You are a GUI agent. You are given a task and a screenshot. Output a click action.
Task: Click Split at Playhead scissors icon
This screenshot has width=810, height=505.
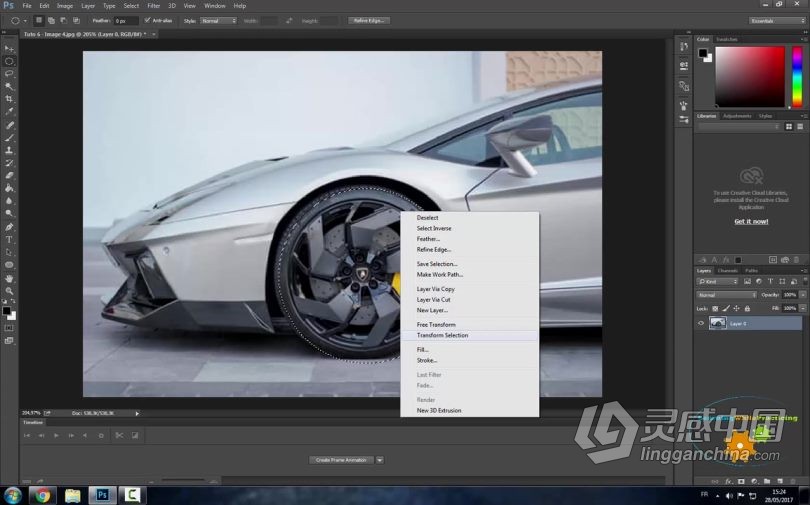point(119,435)
